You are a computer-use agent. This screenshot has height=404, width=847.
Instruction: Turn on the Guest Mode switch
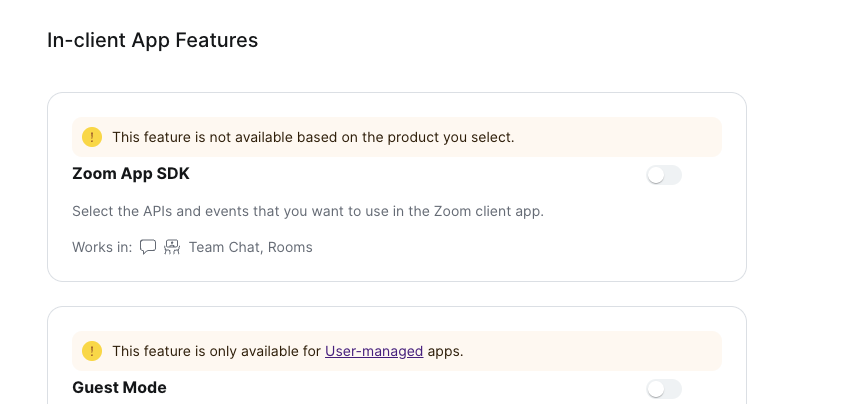click(664, 389)
